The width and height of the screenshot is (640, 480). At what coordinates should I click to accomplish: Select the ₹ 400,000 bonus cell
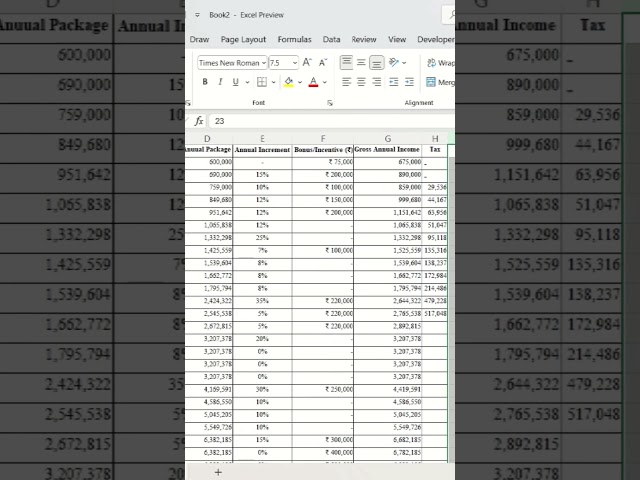323,453
